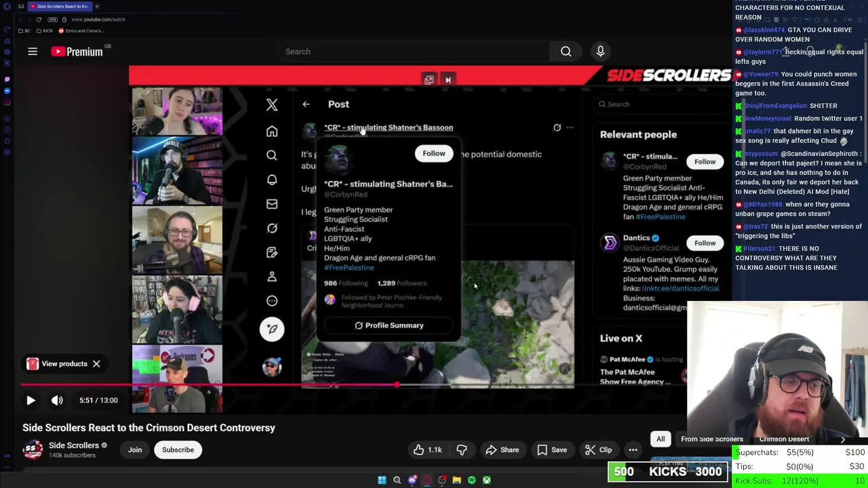Open the post's three-dot options menu
The width and height of the screenshot is (868, 488).
point(570,127)
